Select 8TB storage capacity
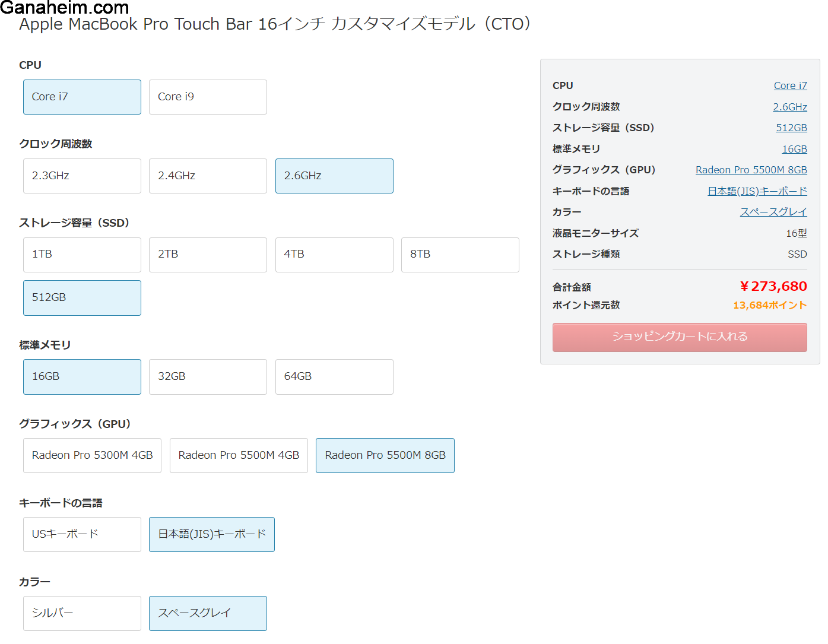Screen dimensions: 828x644 click(460, 255)
